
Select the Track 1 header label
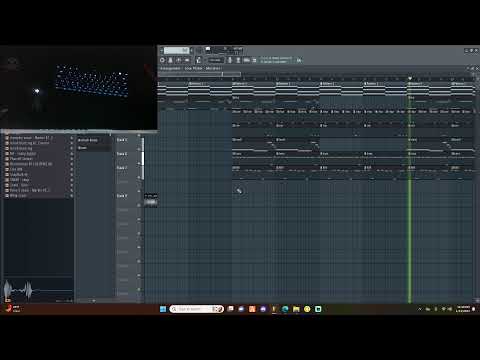click(122, 140)
